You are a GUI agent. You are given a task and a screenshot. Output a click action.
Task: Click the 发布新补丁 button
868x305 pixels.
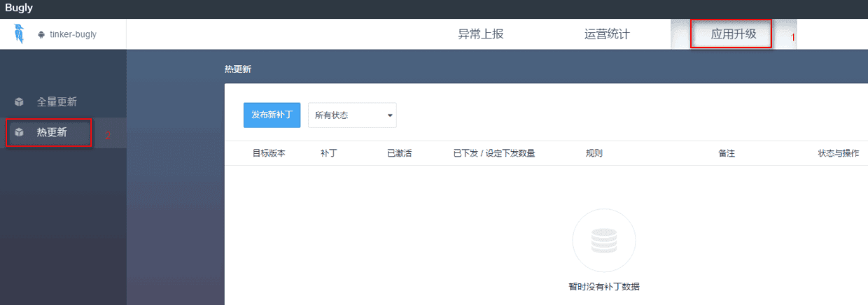coord(272,115)
